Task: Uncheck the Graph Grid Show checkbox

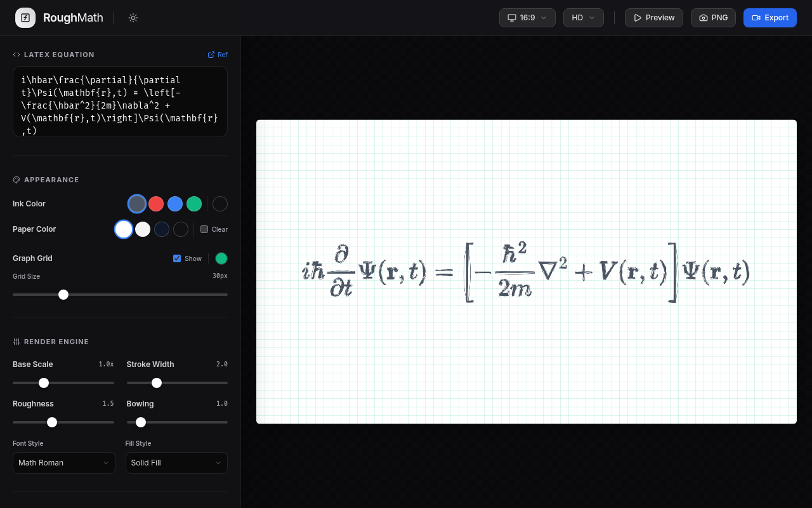Action: point(177,258)
